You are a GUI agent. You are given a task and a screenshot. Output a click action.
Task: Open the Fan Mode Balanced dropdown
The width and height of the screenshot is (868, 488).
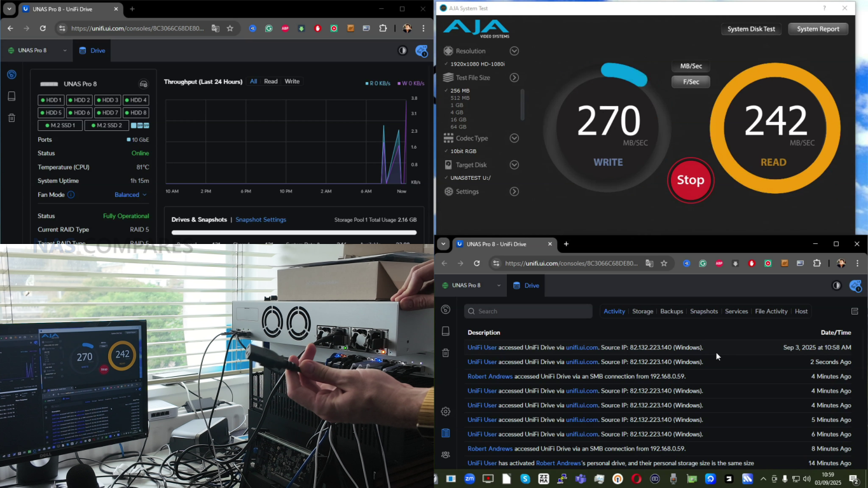click(130, 194)
